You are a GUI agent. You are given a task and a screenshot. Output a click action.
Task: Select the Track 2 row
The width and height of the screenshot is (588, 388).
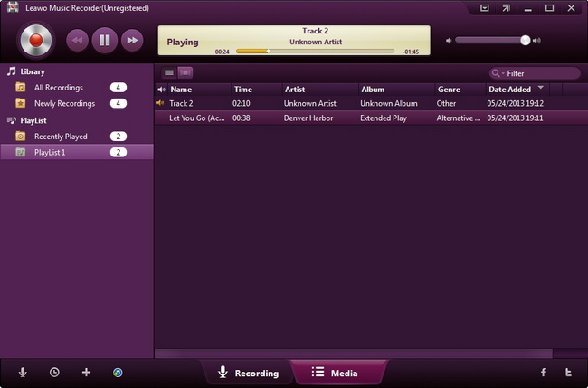[x=371, y=103]
